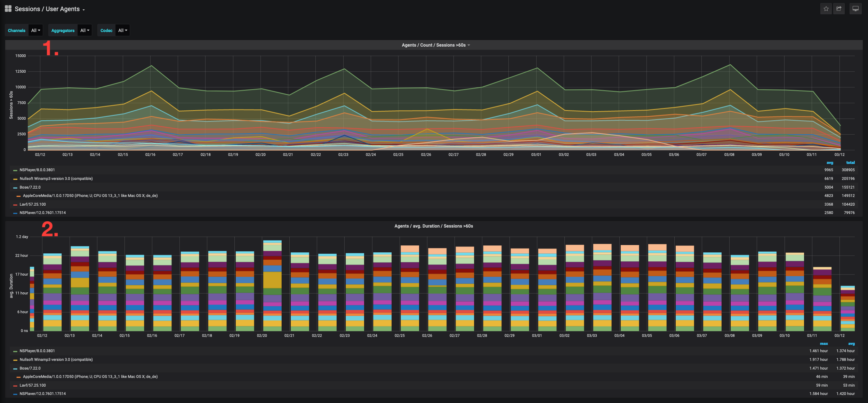This screenshot has height=403, width=868.
Task: Click cyan Bose/7.22.0 swatch, Duration legend
Action: pyautogui.click(x=15, y=369)
